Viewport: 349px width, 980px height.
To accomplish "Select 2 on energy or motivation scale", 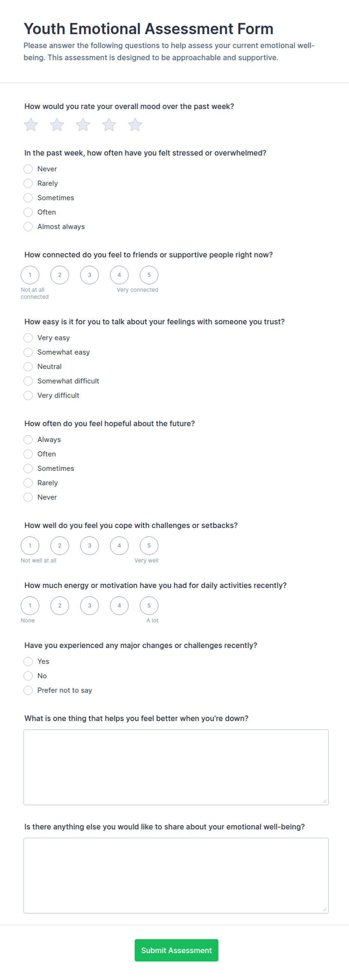I will [60, 606].
